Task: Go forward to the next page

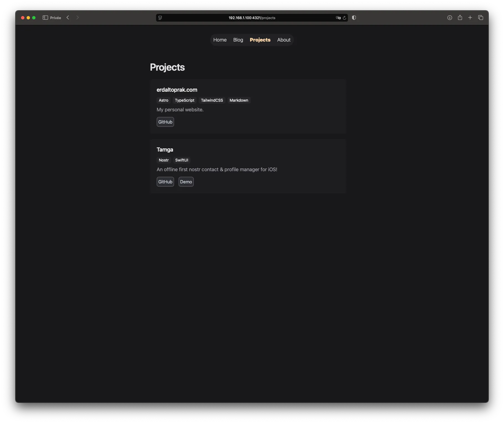Action: click(x=78, y=17)
